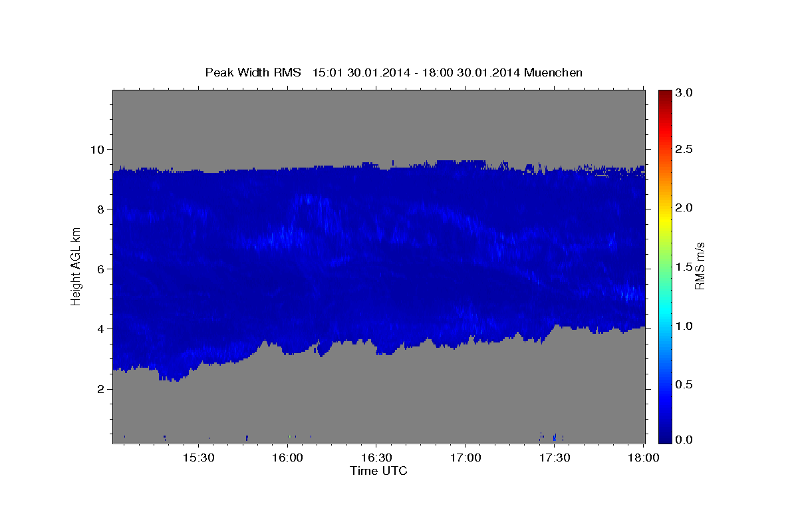Click the plot title 'Peak Width RMS'
Viewport: 798px width, 532px height.
coord(253,72)
